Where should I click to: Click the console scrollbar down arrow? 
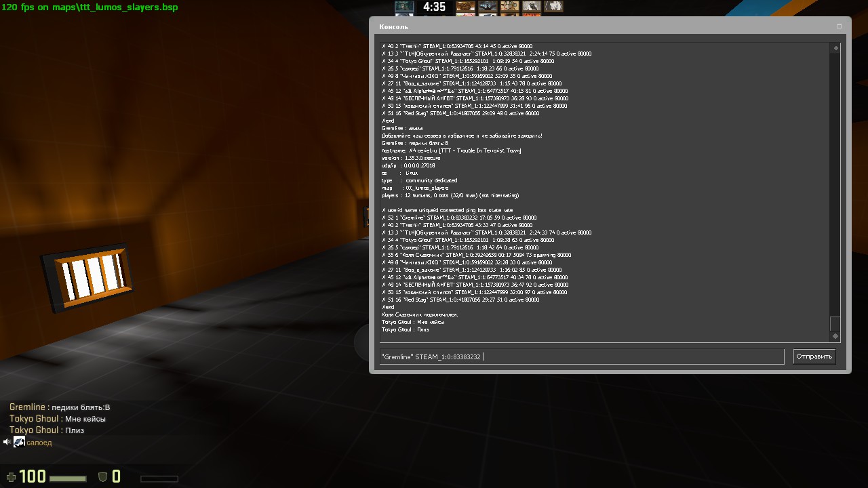coord(835,336)
